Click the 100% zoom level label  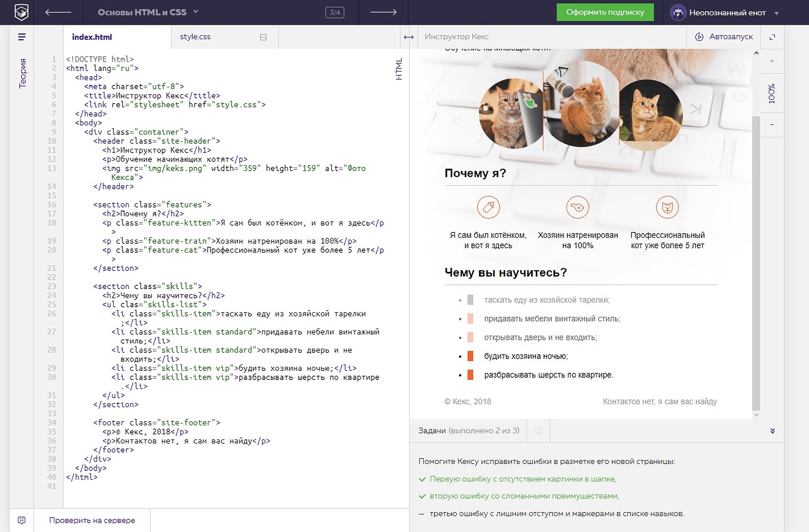(x=771, y=94)
